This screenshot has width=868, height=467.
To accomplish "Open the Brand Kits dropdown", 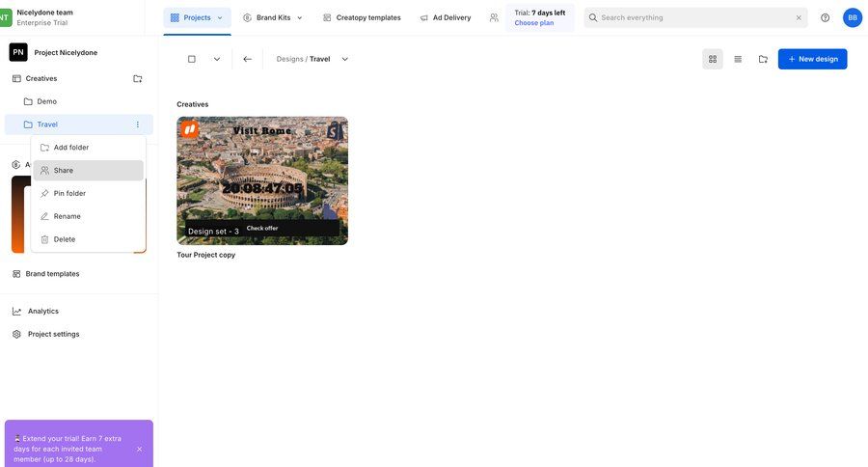I will tap(273, 17).
